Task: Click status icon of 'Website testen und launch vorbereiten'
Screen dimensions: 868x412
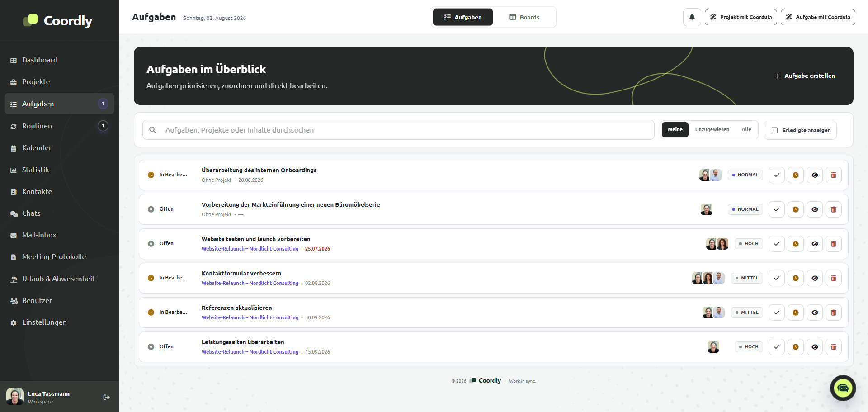Action: 151,244
